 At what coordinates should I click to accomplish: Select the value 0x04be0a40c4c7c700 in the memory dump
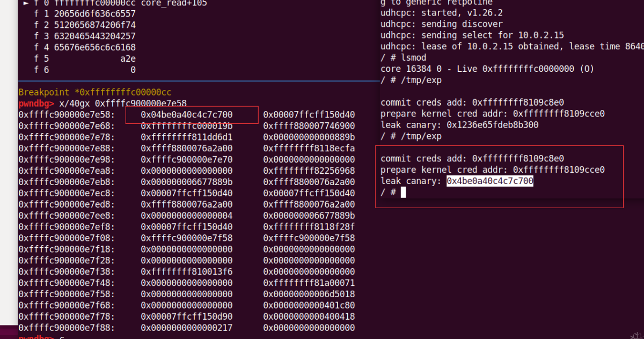pyautogui.click(x=187, y=115)
